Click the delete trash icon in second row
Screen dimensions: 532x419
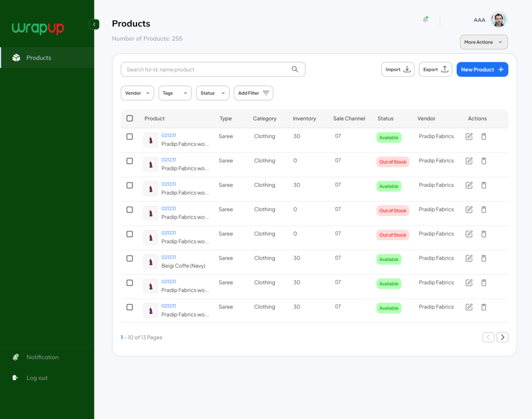484,161
